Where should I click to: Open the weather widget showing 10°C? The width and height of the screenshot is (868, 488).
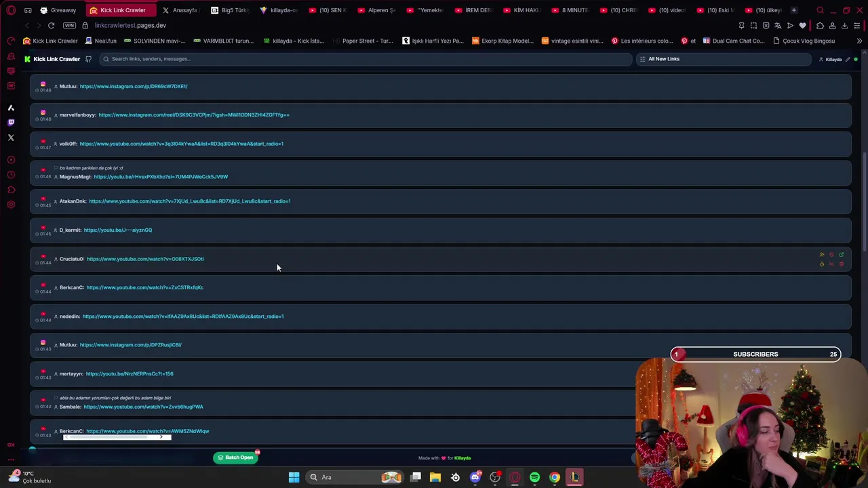[x=31, y=477]
